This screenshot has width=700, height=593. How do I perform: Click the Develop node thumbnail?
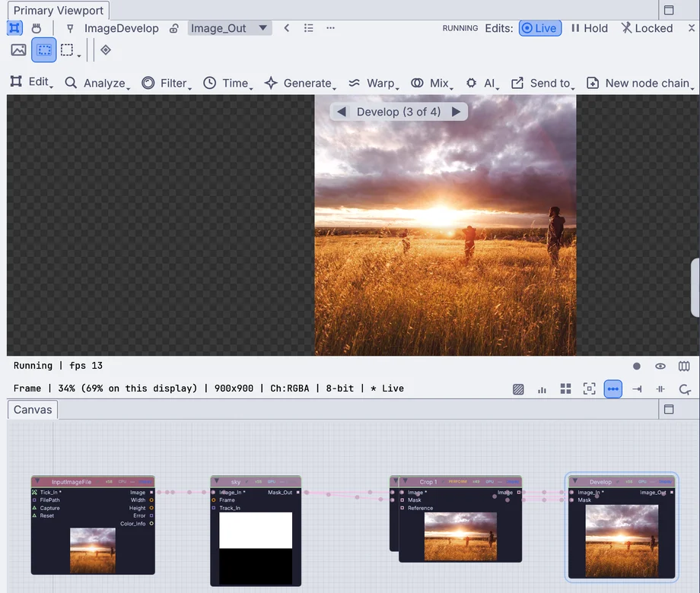622,541
